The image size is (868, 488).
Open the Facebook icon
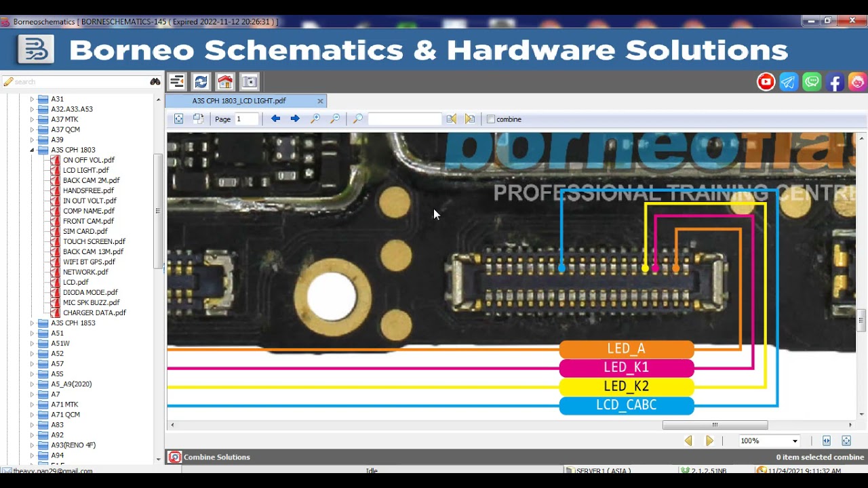point(835,82)
